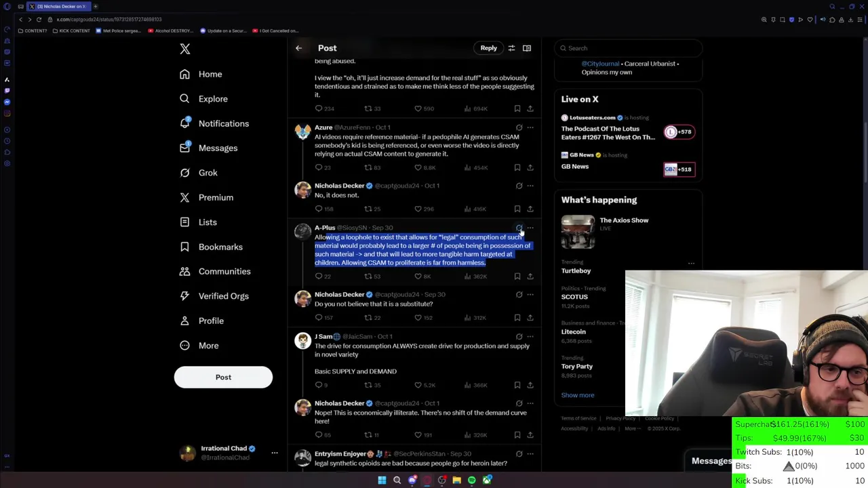
Task: Repost A-Plus's reply with 53 reposts
Action: [x=372, y=277]
